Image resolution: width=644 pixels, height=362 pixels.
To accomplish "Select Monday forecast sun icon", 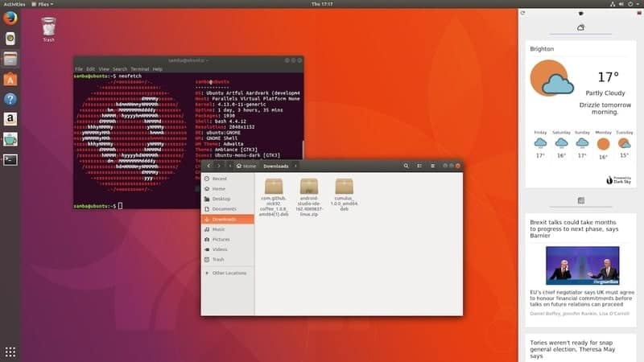I will (603, 144).
